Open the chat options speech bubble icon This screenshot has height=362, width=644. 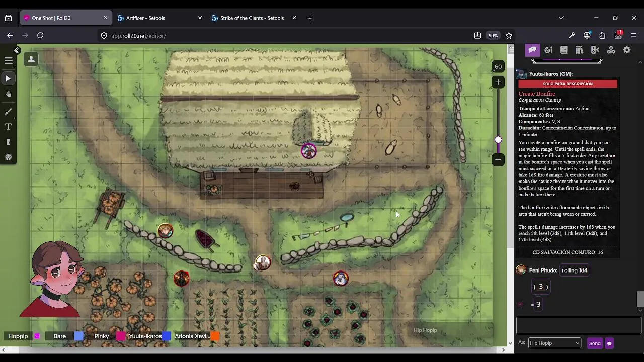tap(609, 343)
